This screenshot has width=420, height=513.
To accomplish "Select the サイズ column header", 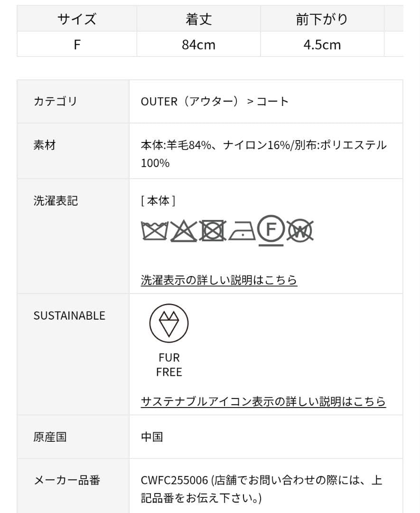I will click(x=77, y=19).
